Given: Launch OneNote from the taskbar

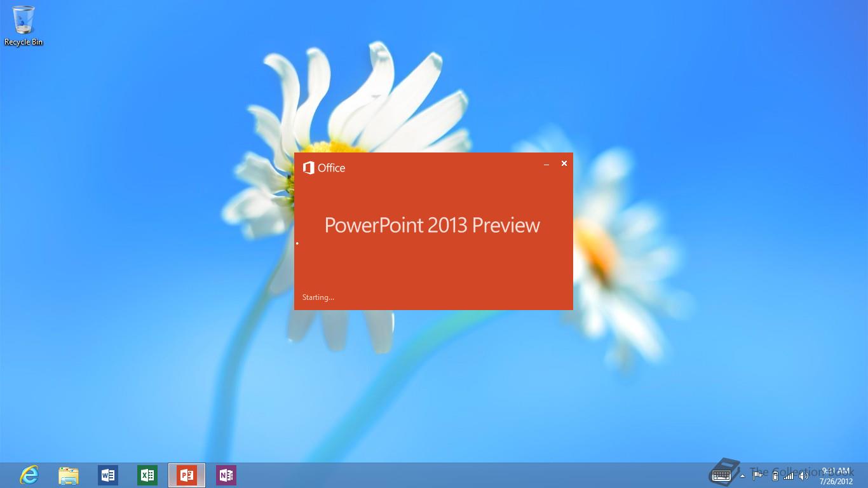Looking at the screenshot, I should 226,475.
